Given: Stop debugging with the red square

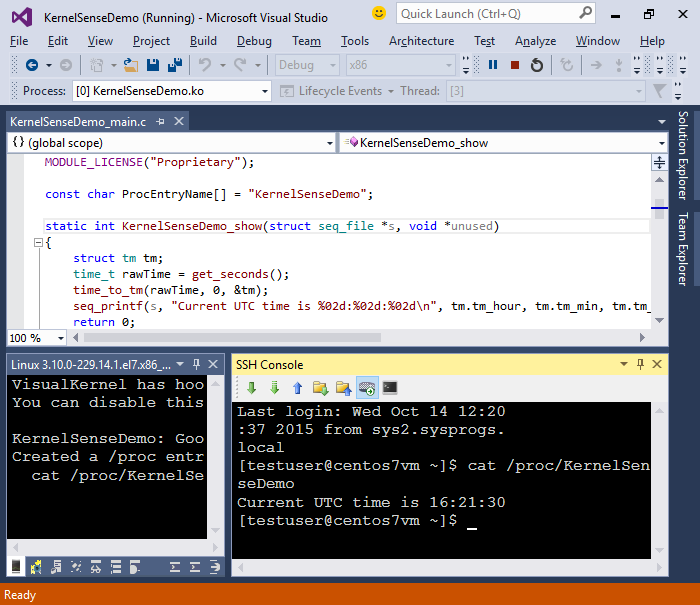Looking at the screenshot, I should coord(515,65).
